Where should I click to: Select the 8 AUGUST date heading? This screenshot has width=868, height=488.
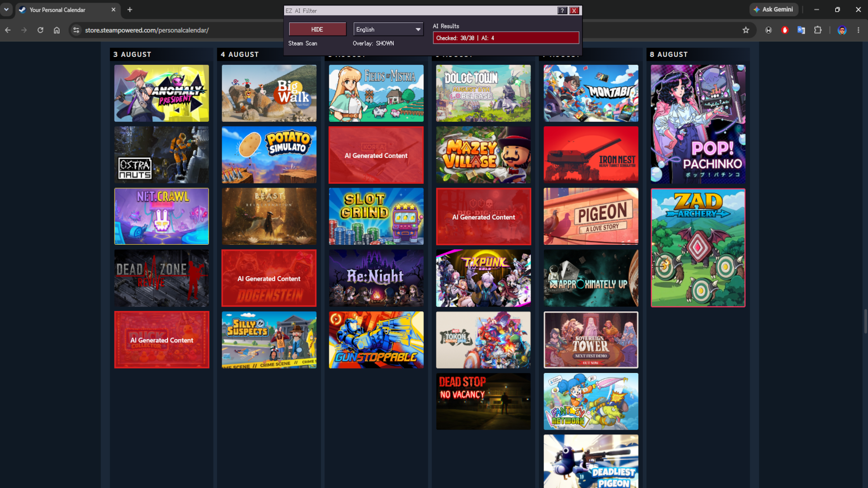(669, 54)
